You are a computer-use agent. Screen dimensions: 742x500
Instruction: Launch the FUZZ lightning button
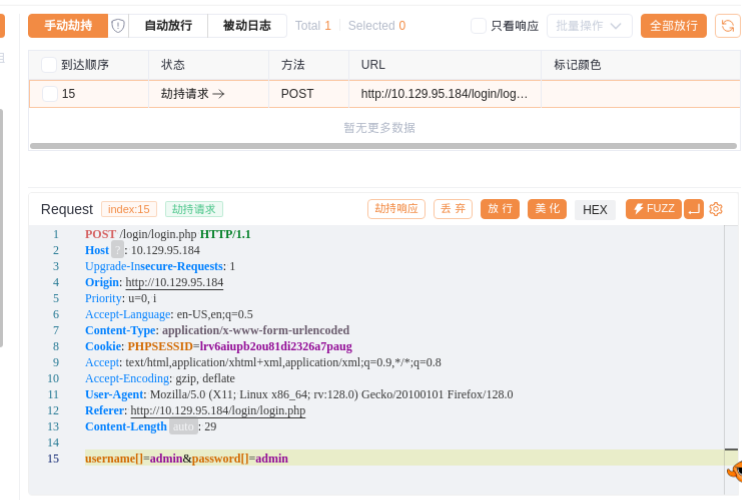(x=654, y=209)
